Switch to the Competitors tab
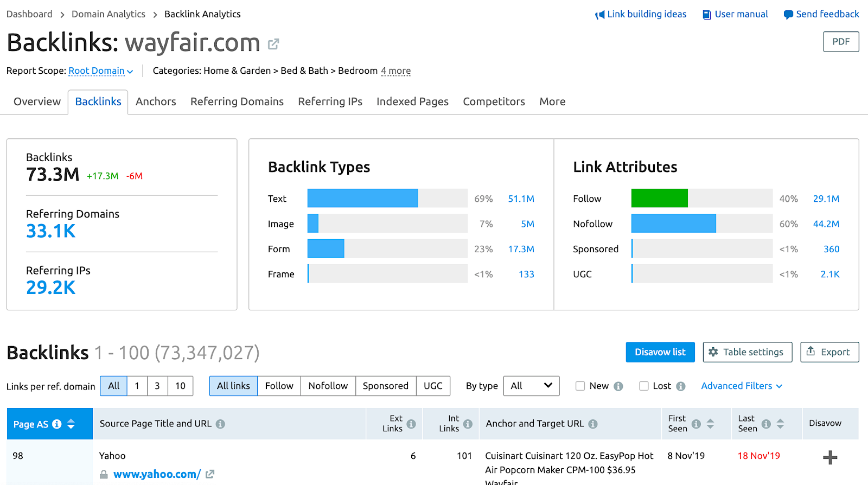This screenshot has height=485, width=868. click(x=494, y=101)
